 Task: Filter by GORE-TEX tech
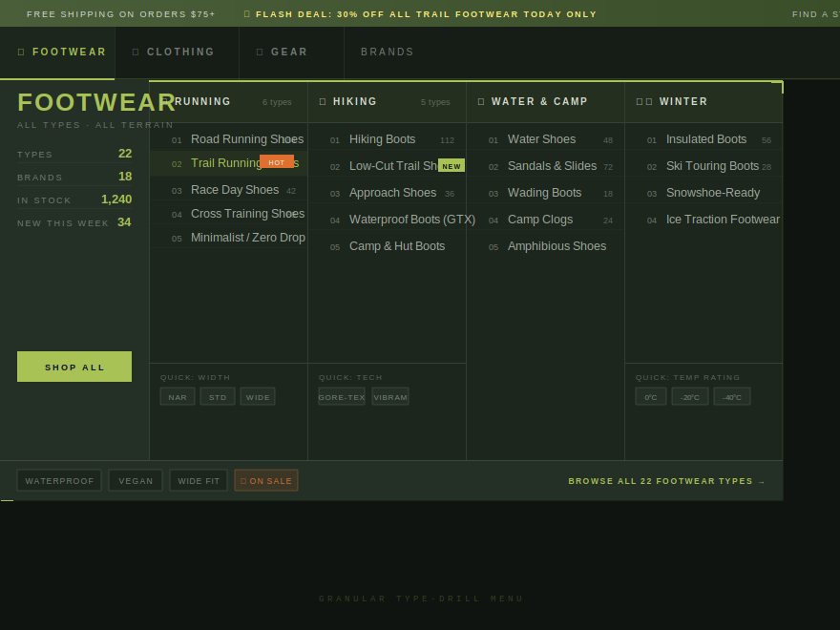point(342,397)
